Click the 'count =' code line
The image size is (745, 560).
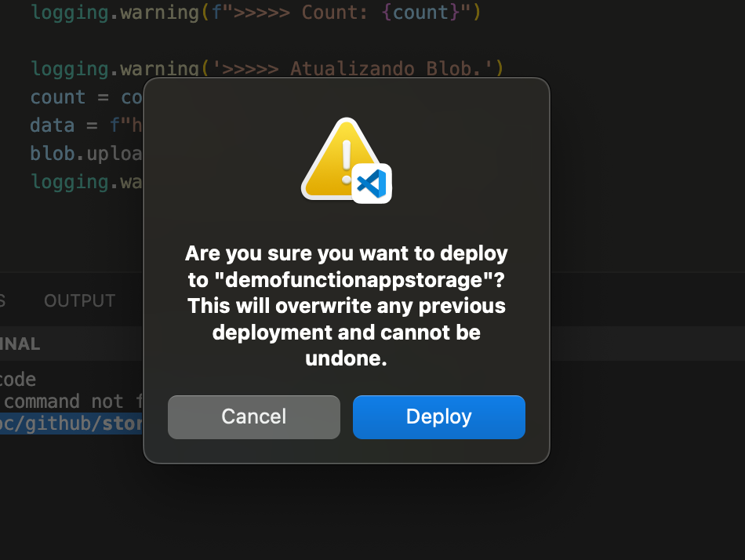coord(86,97)
